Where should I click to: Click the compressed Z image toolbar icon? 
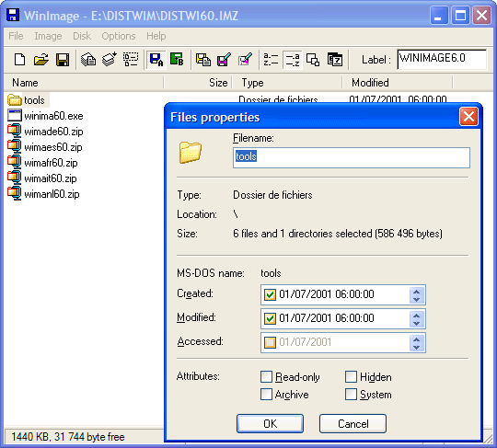335,60
